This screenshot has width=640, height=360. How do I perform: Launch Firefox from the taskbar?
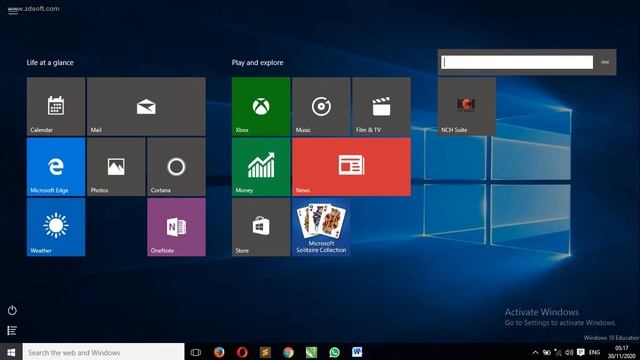[219, 352]
